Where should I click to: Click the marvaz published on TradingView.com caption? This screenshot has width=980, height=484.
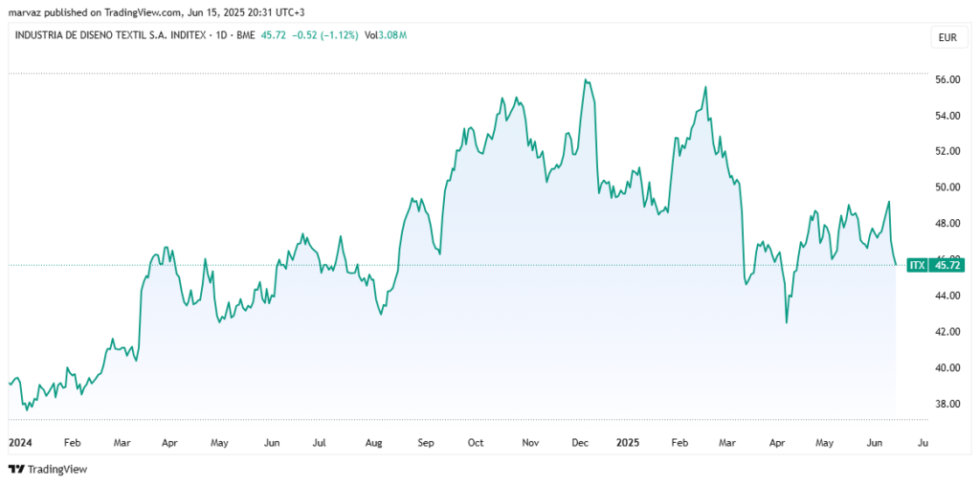(x=157, y=11)
